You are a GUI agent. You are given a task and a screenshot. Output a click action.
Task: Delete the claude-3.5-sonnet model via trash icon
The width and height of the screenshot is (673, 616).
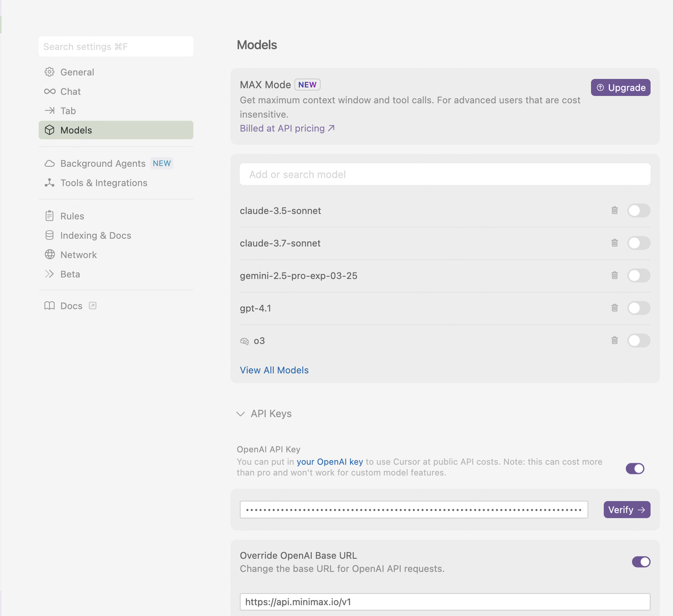tap(614, 210)
